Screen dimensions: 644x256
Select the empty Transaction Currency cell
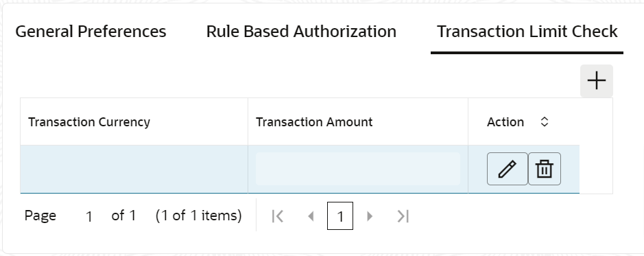[134, 169]
